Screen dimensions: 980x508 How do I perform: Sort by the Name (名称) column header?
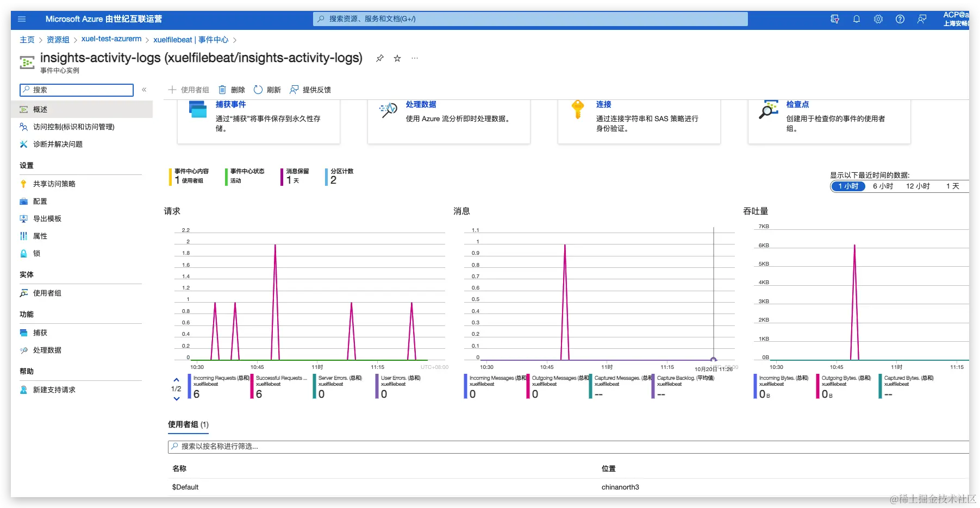pyautogui.click(x=179, y=468)
